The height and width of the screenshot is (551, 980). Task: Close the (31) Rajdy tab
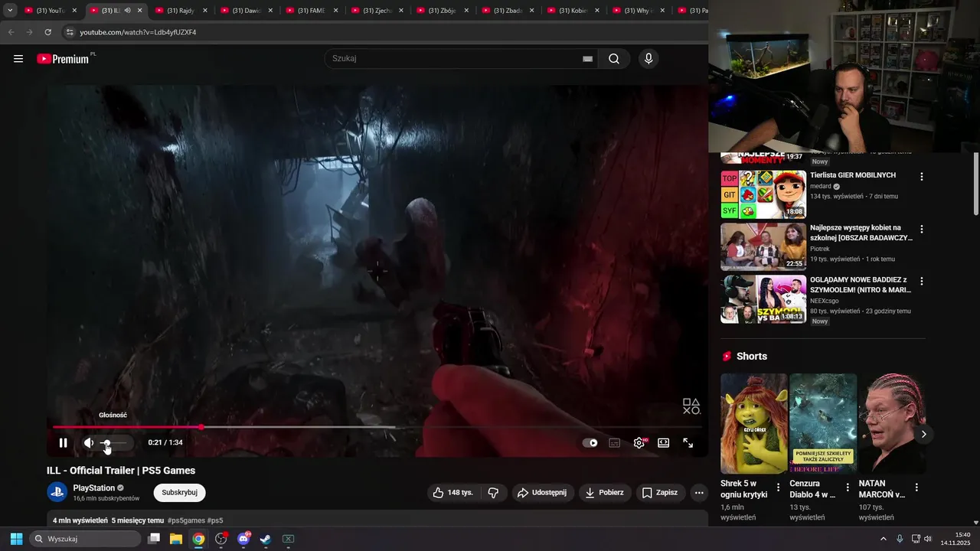(x=205, y=11)
